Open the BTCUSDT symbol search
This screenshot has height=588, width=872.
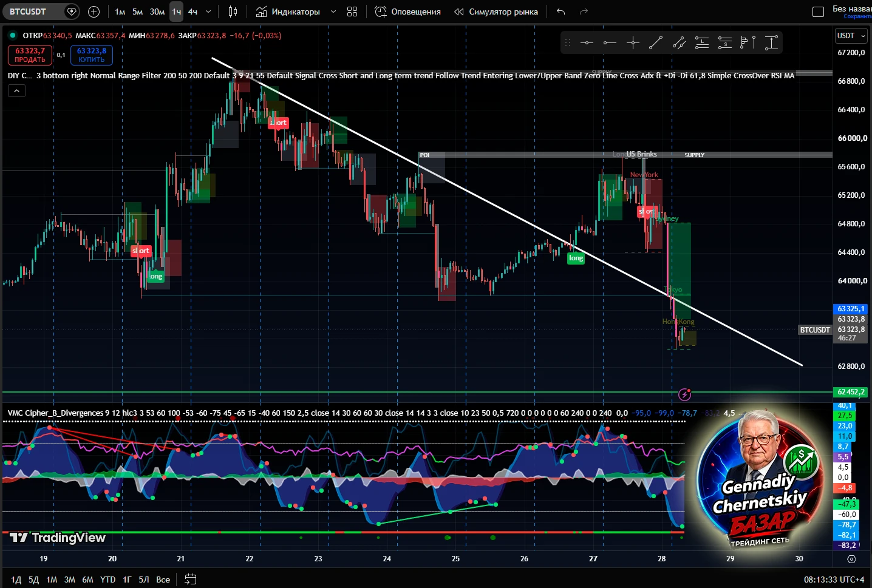pos(35,12)
